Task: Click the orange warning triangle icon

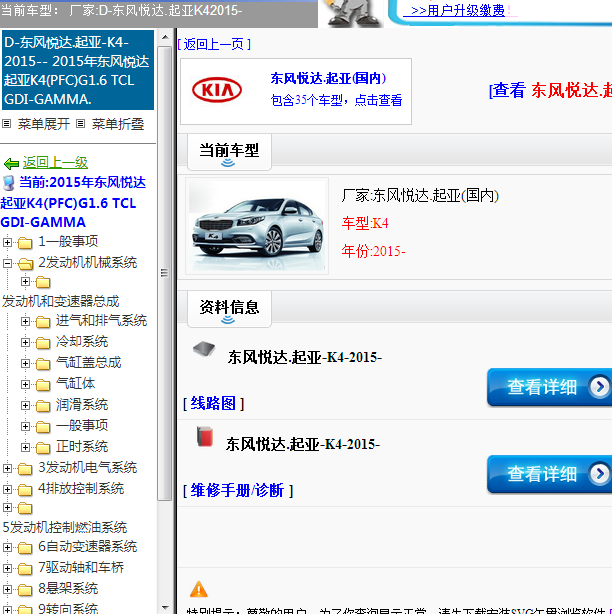Action: 199,589
